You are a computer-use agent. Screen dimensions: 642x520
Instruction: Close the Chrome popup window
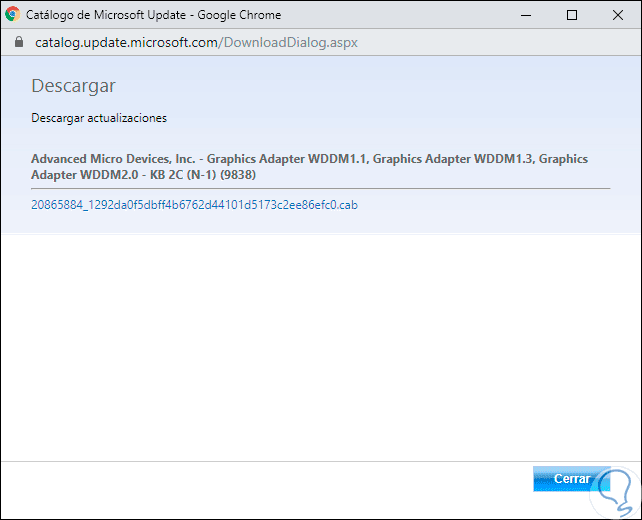coord(618,15)
